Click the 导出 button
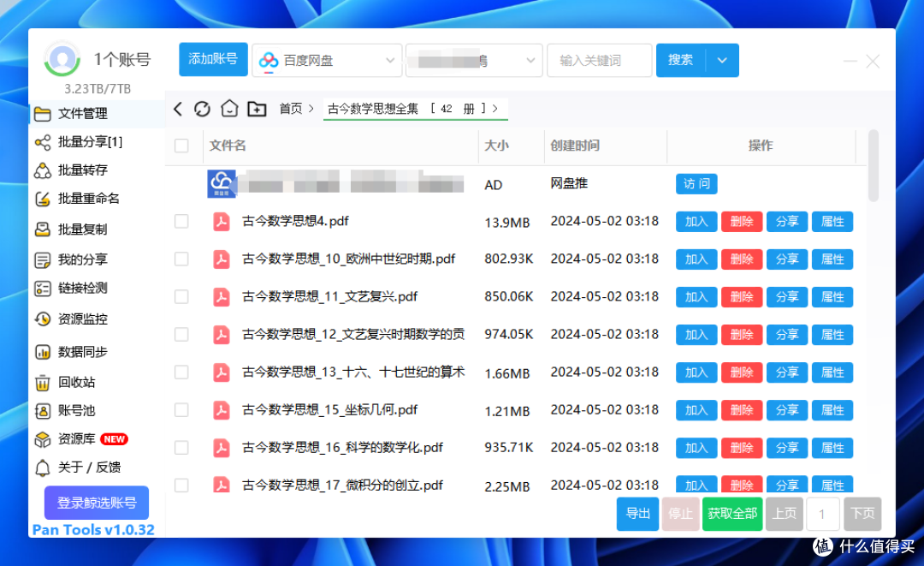The width and height of the screenshot is (924, 566). tap(637, 514)
